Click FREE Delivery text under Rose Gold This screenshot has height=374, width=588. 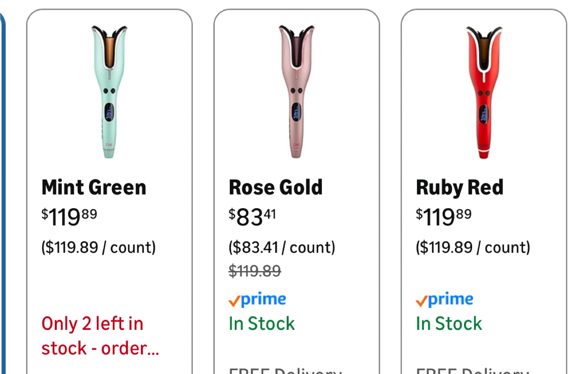point(285,370)
